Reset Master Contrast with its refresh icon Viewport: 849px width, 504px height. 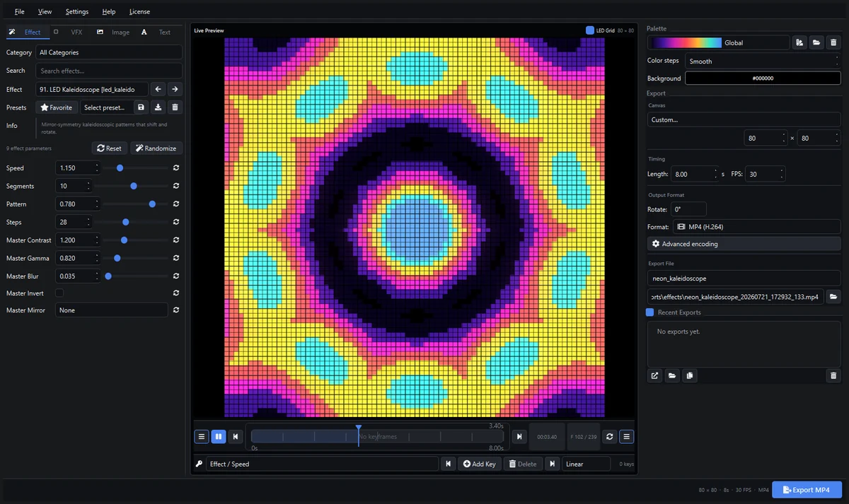[175, 240]
